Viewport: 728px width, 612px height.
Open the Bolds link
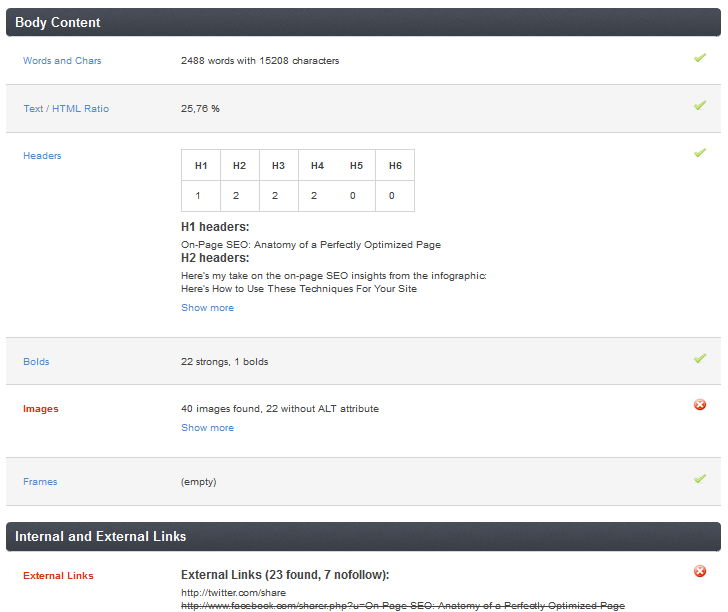36,362
